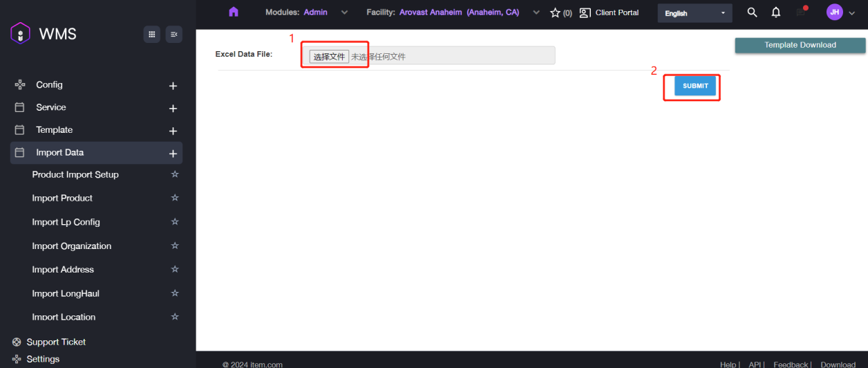This screenshot has width=868, height=368.
Task: Star the Import Lp Config item
Action: coord(175,222)
